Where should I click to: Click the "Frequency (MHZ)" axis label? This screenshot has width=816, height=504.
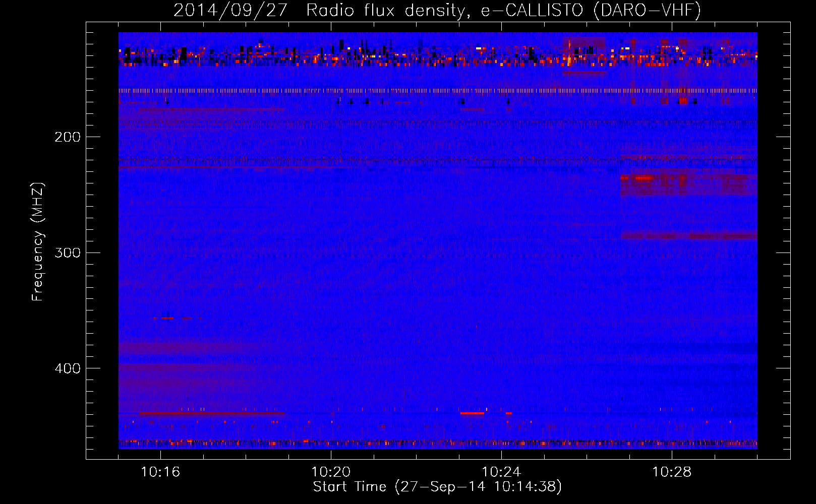coord(38,241)
